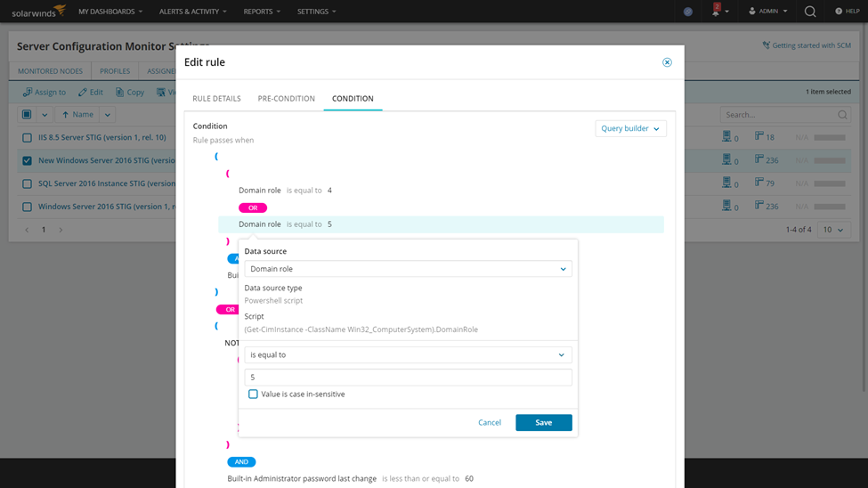Open the Monitored Nodes tab
The width and height of the screenshot is (868, 488).
pos(50,71)
